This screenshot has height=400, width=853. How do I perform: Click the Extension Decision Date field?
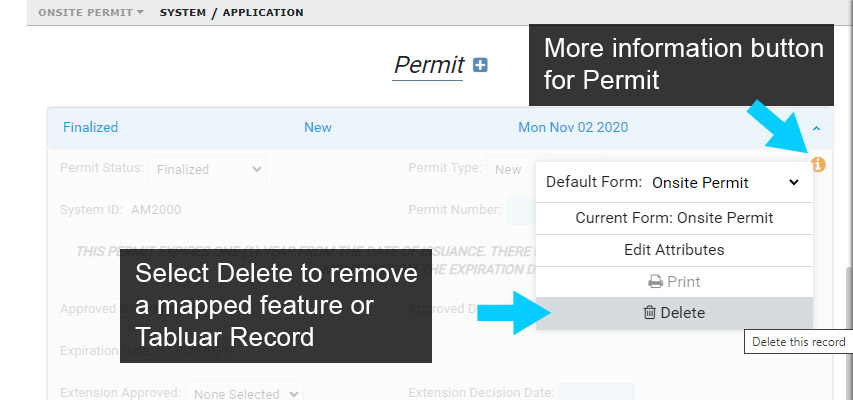point(596,392)
